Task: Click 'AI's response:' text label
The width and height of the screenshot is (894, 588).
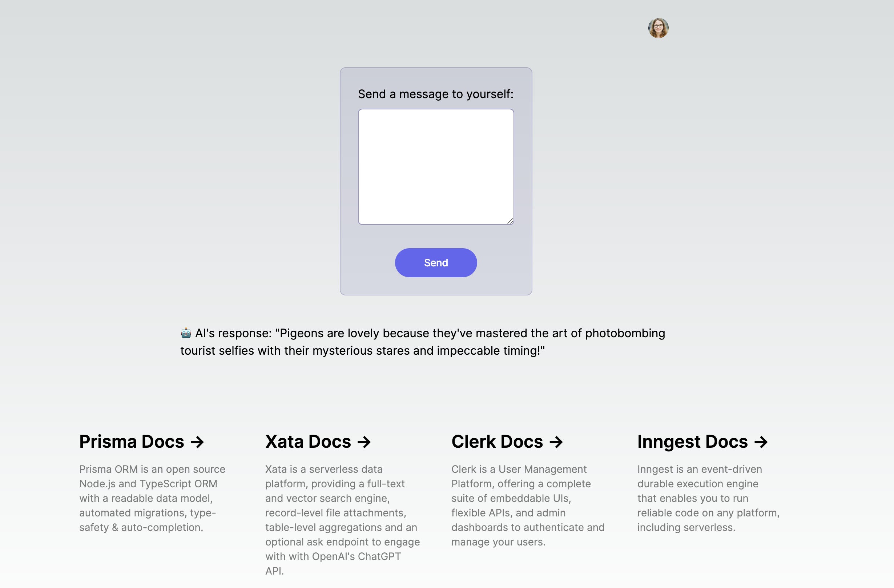Action: click(x=233, y=333)
